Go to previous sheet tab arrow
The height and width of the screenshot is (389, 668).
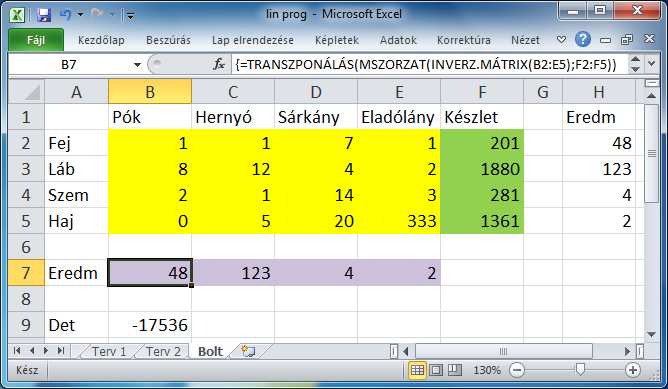32,351
